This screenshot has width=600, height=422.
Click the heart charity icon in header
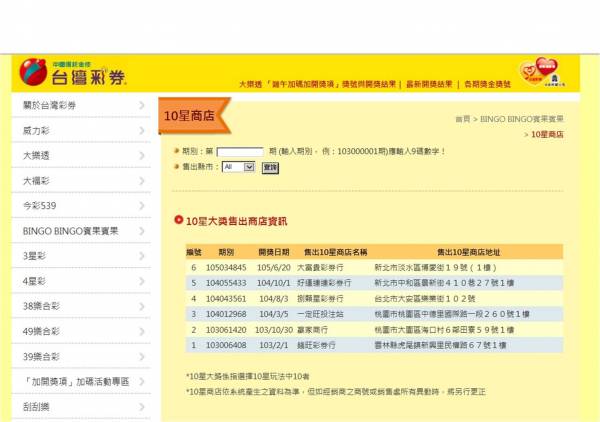(x=542, y=71)
